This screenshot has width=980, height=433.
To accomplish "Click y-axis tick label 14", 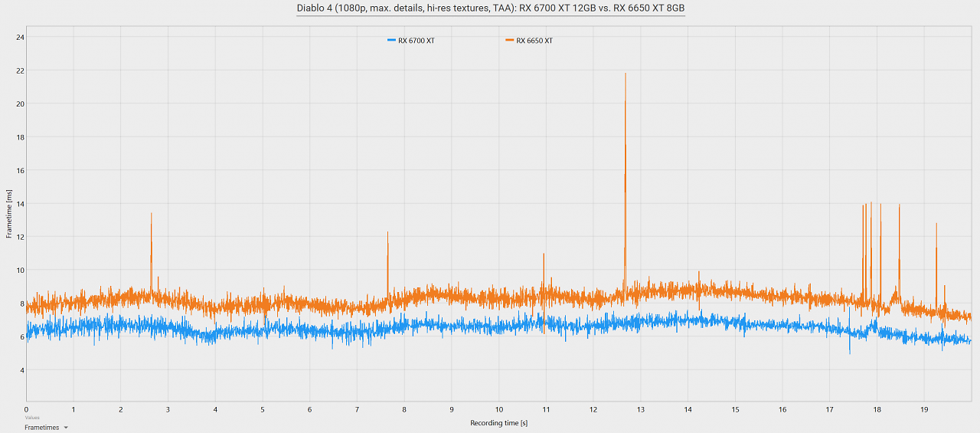I will [x=21, y=204].
